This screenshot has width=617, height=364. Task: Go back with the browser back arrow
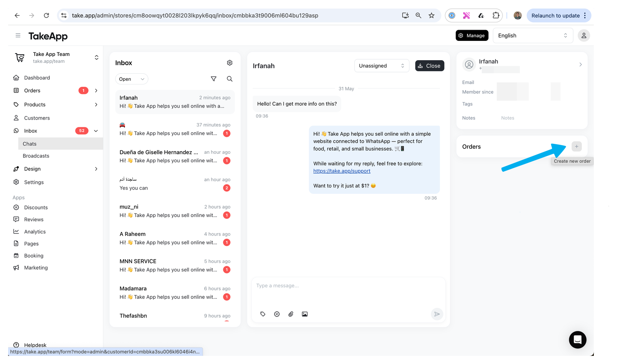point(17,15)
